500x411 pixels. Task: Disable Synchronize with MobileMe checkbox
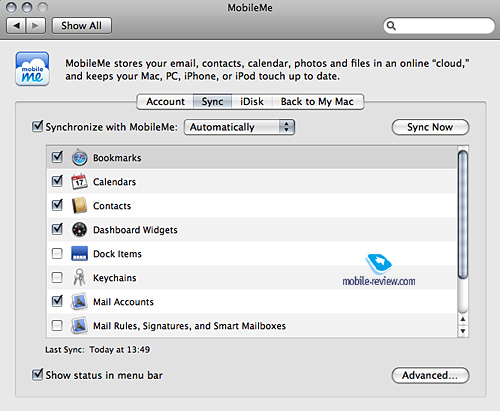coord(37,126)
